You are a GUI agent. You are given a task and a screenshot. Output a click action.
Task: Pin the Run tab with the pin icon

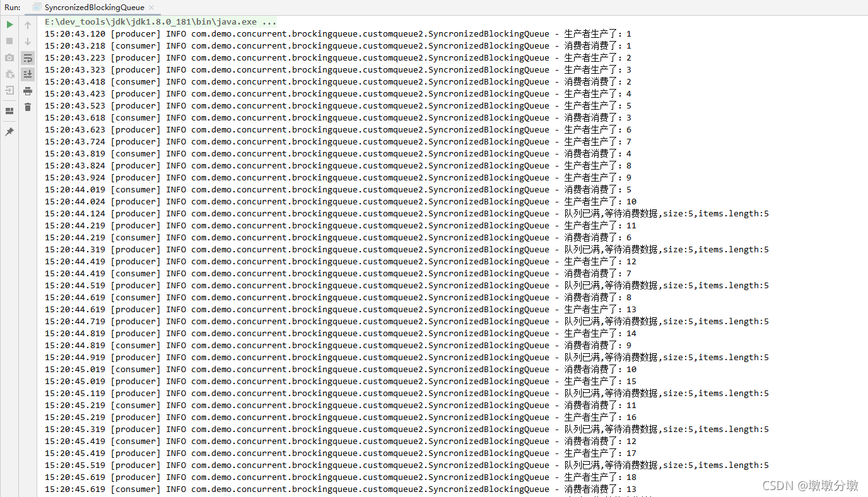pyautogui.click(x=9, y=132)
